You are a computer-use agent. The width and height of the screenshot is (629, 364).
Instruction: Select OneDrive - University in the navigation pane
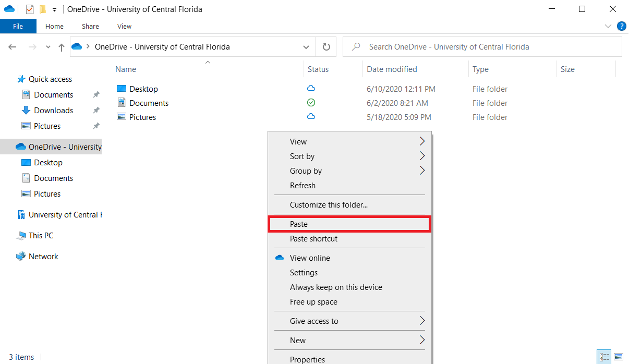point(51,147)
